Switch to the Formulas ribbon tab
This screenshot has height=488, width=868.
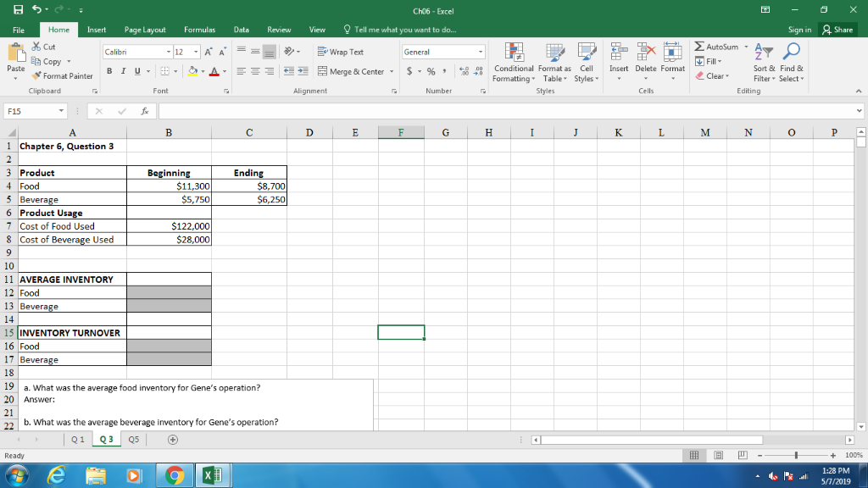click(199, 28)
